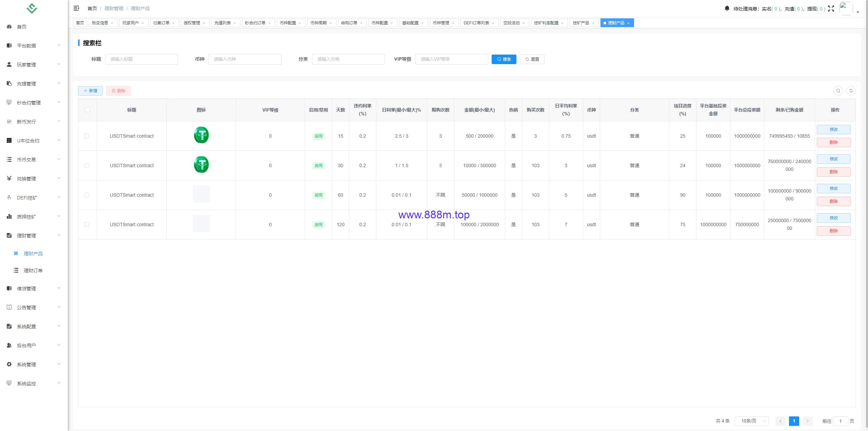Open the notification bell icon

(727, 8)
